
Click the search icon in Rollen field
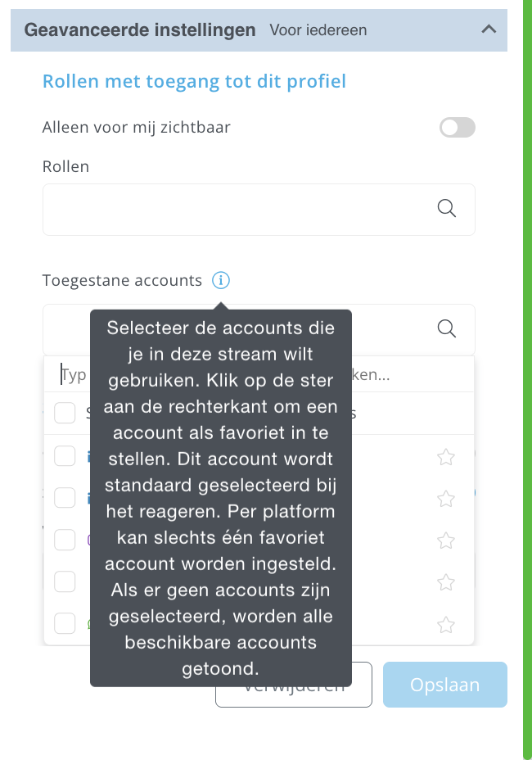tap(446, 208)
